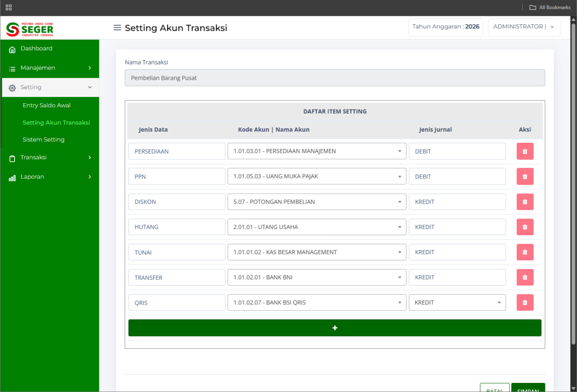
Task: Go to Dashboard
Action: (37, 49)
